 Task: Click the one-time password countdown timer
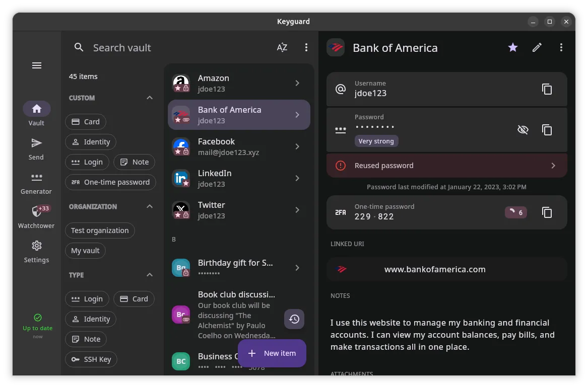(515, 212)
